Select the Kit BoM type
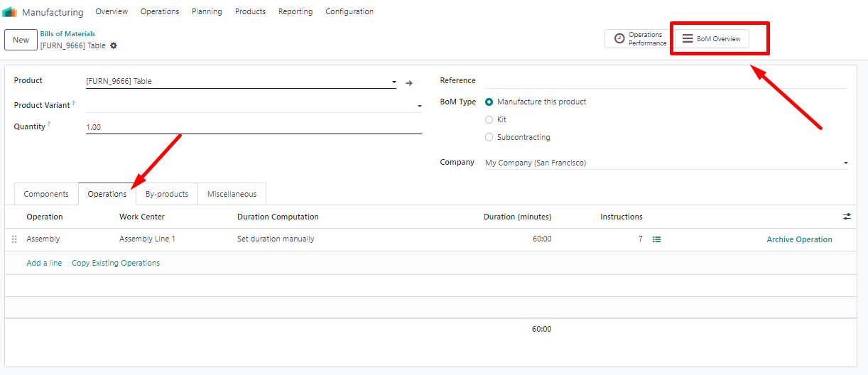Screen dimensions: 868x375 pos(489,119)
